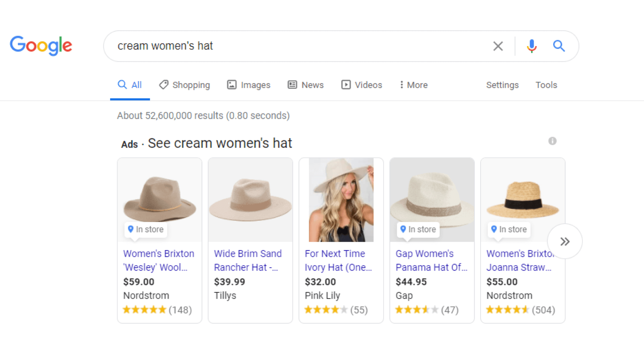Switch to the Shopping tab
The image size is (644, 356).
coord(185,85)
